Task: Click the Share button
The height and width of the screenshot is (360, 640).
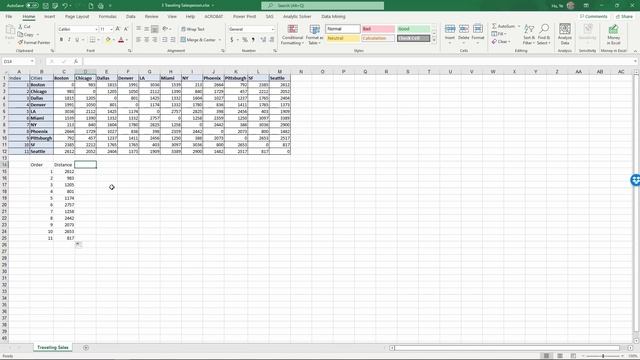Action: (623, 17)
